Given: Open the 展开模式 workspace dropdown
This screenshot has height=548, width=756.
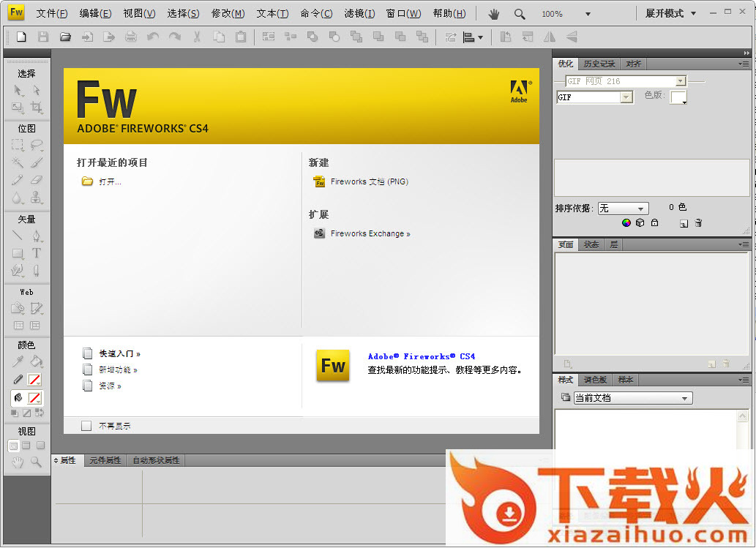Looking at the screenshot, I should 670,13.
